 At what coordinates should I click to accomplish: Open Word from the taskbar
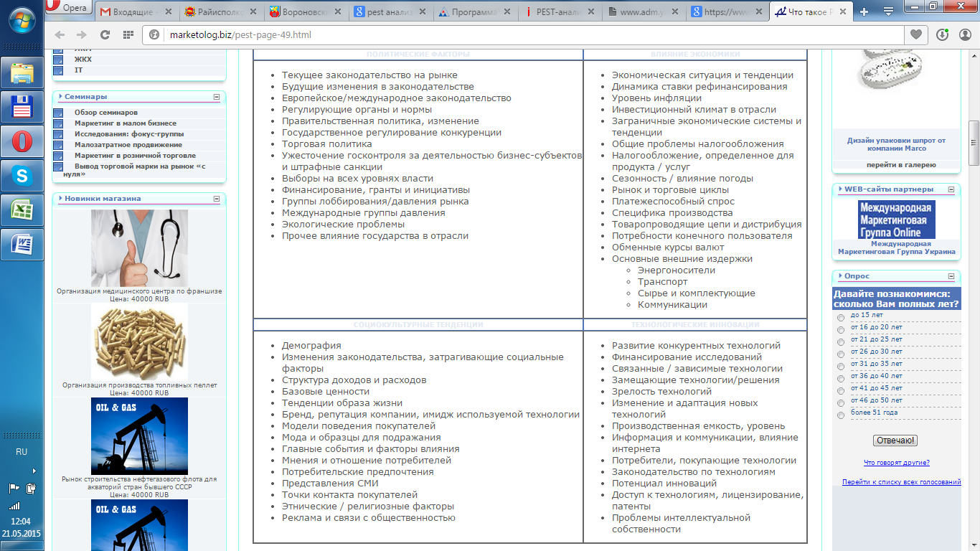point(22,244)
